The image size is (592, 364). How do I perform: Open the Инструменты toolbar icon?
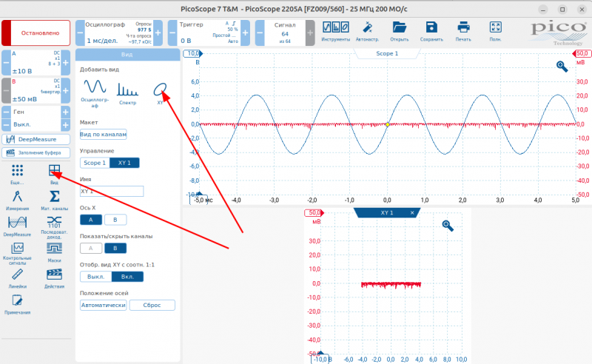[x=336, y=31]
